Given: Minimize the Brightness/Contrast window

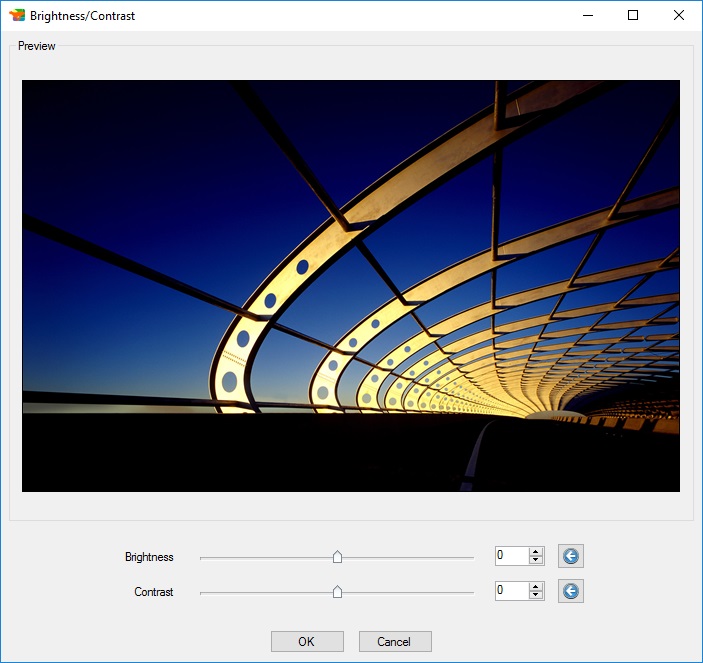Looking at the screenshot, I should pyautogui.click(x=588, y=15).
